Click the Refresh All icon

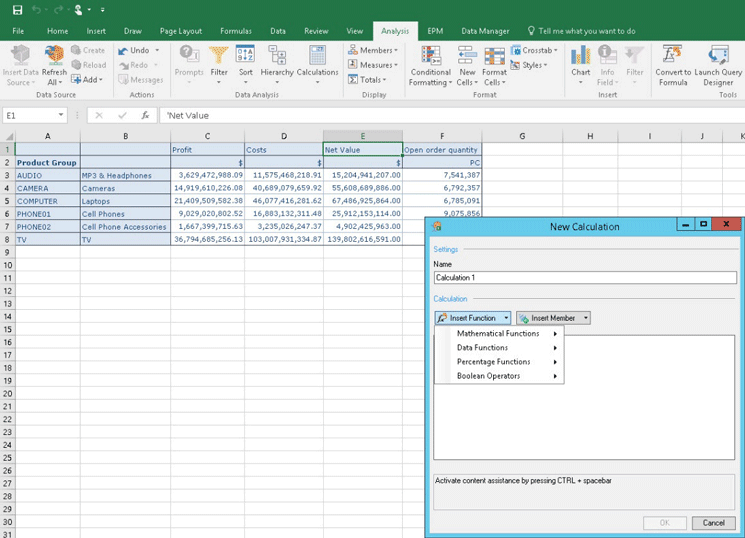click(54, 55)
